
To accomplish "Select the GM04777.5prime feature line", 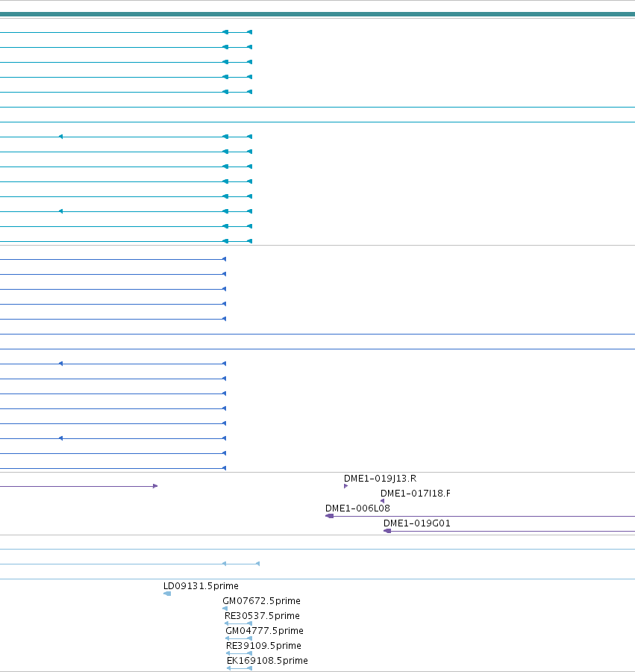I will pos(239,638).
